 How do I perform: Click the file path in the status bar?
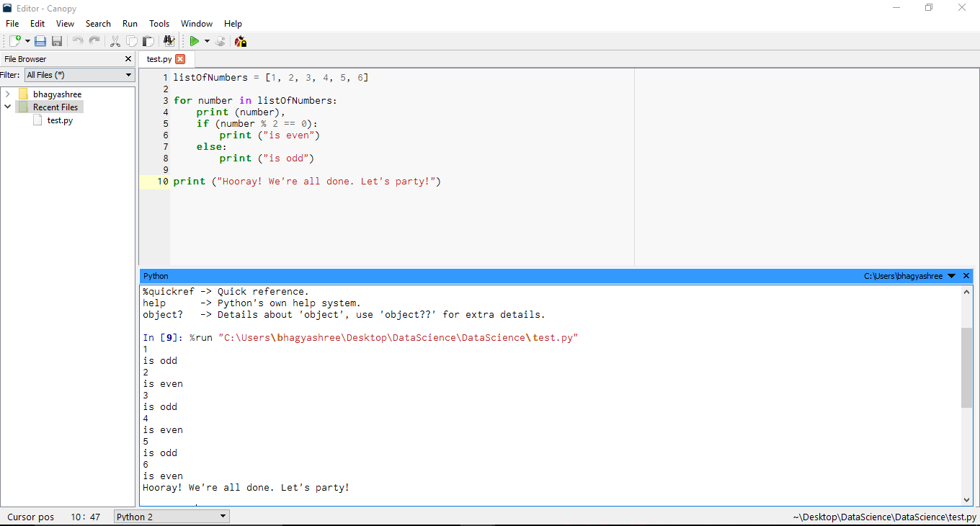885,517
